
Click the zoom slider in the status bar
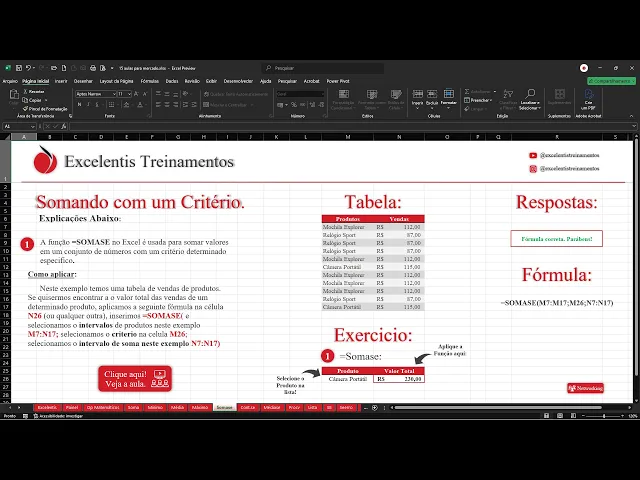click(604, 416)
